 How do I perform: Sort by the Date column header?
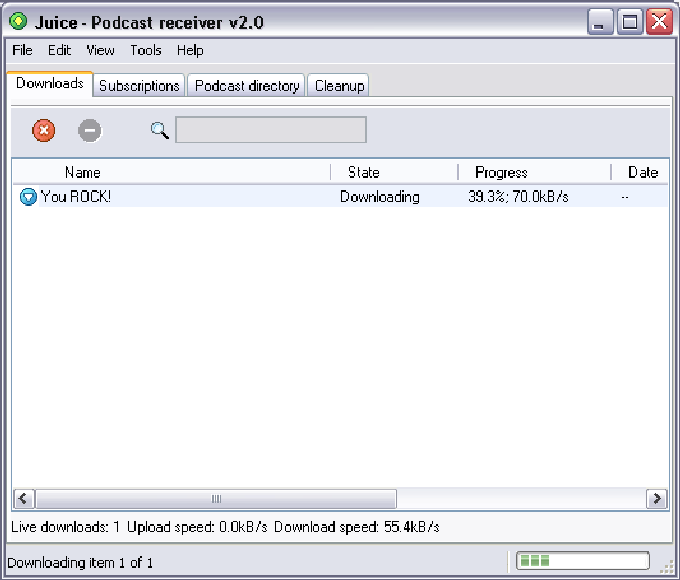[640, 172]
